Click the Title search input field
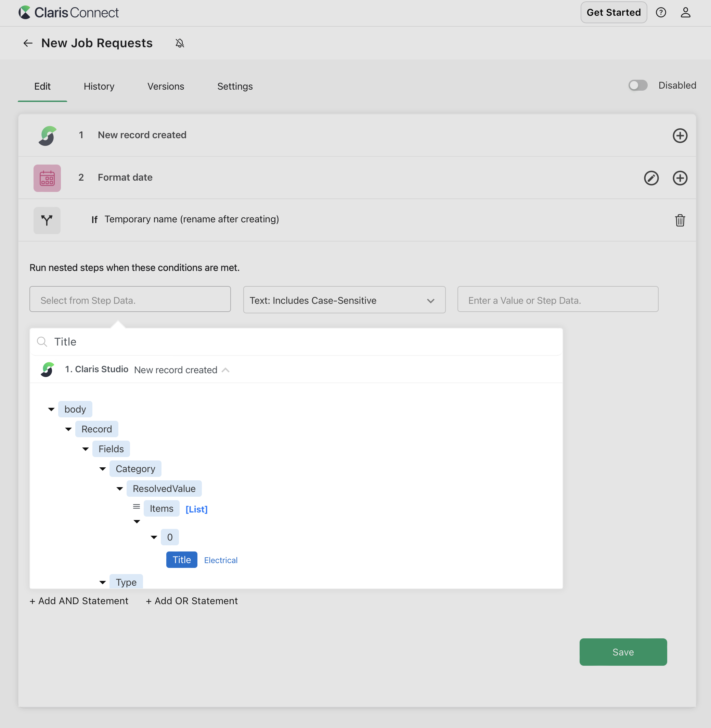The height and width of the screenshot is (728, 711). coord(150,341)
